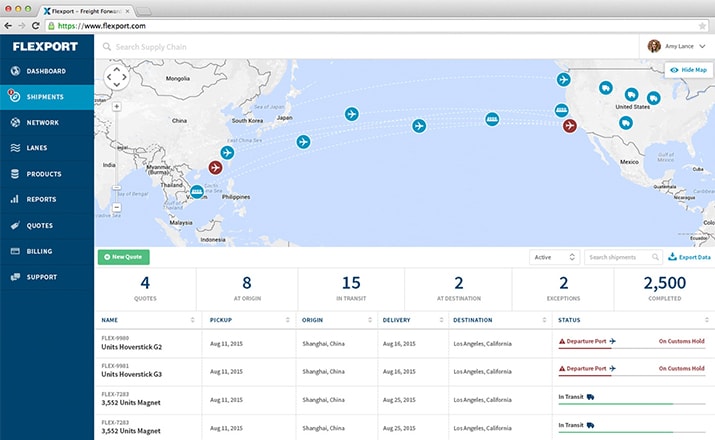This screenshot has width=715, height=440.
Task: Select Shipments in the sidebar
Action: [47, 97]
